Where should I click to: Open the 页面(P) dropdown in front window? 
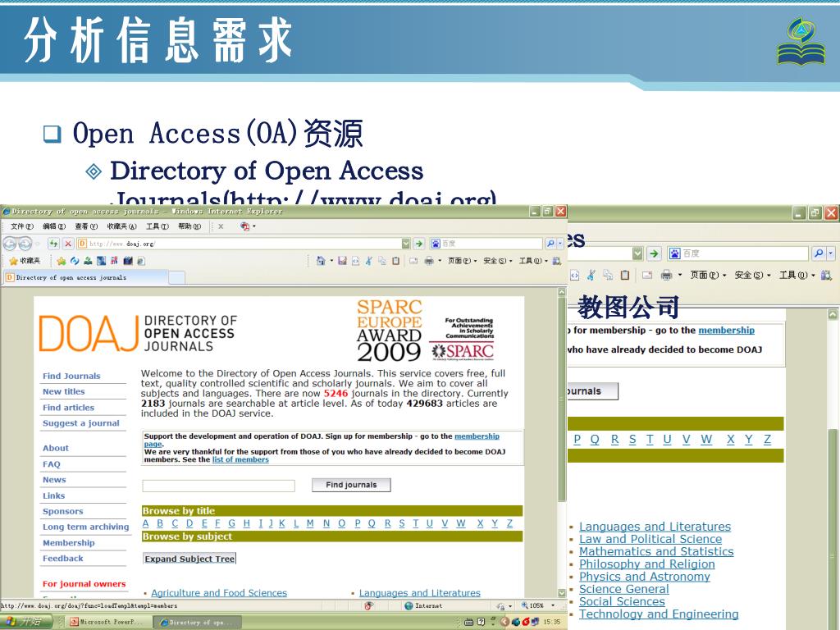(462, 261)
